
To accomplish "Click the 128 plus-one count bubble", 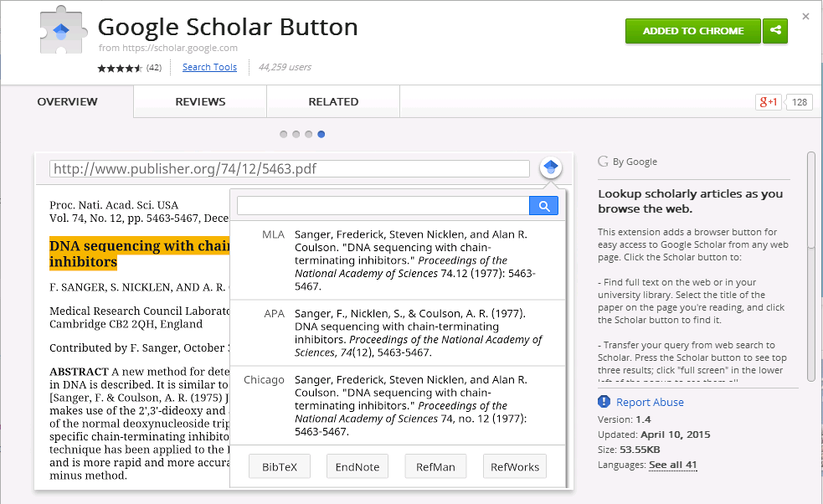I will 799,102.
